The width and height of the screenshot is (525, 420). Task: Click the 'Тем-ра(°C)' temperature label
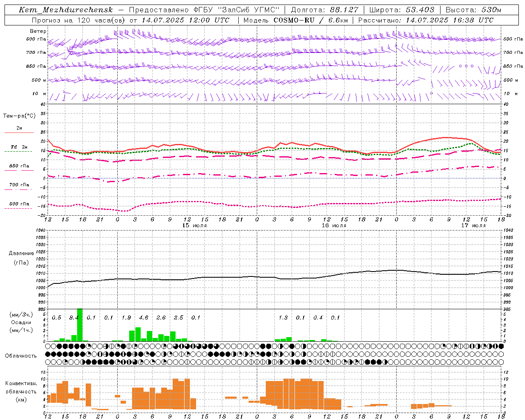pyautogui.click(x=19, y=116)
